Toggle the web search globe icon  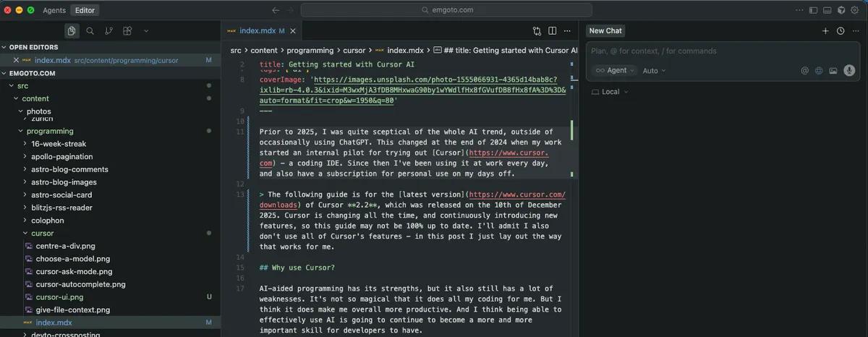819,71
